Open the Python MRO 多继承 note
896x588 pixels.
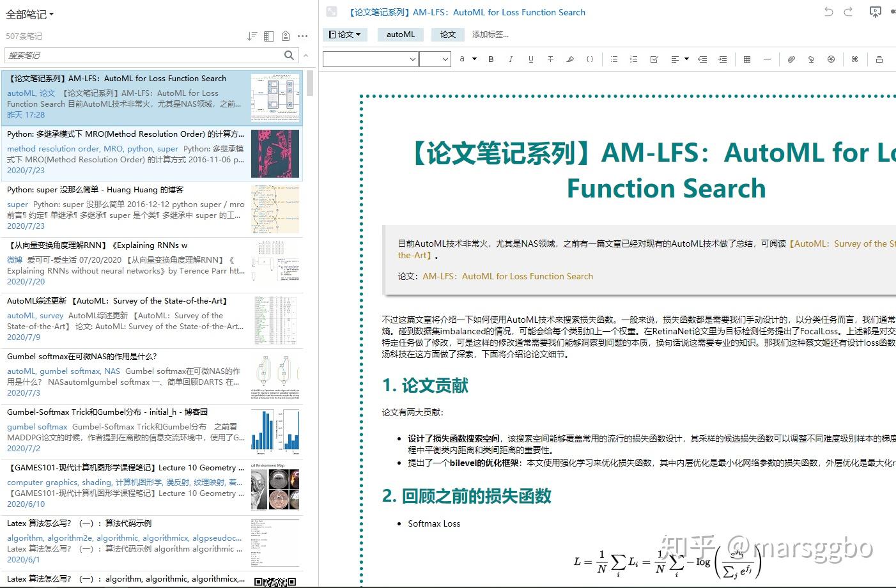152,153
